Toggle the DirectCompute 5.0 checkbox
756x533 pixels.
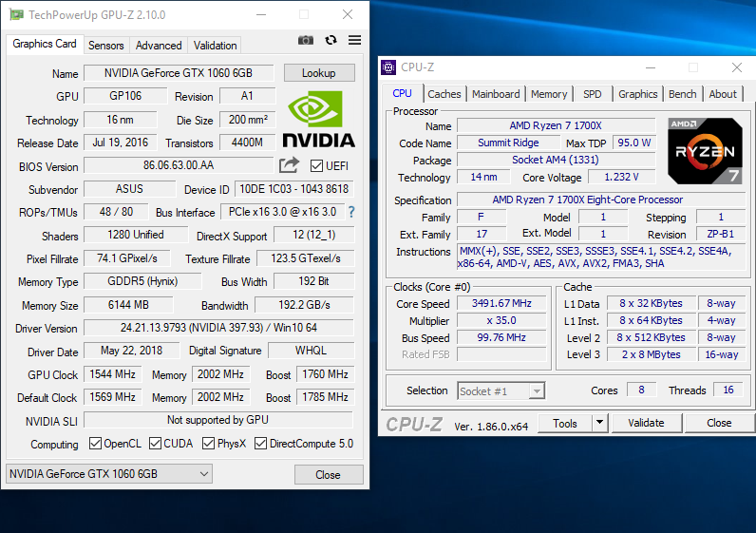[x=260, y=444]
